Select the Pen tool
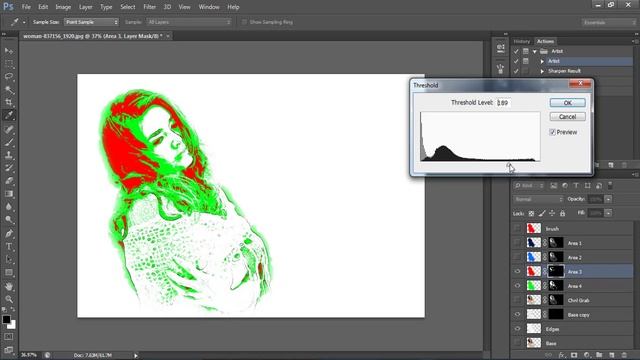This screenshot has width=640, height=360. click(x=9, y=233)
